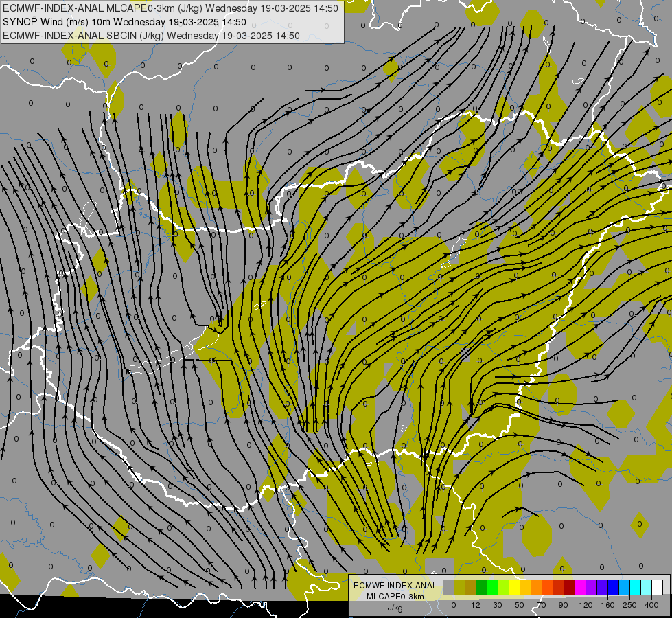Click the bright cyan legend swatch

(x=635, y=587)
